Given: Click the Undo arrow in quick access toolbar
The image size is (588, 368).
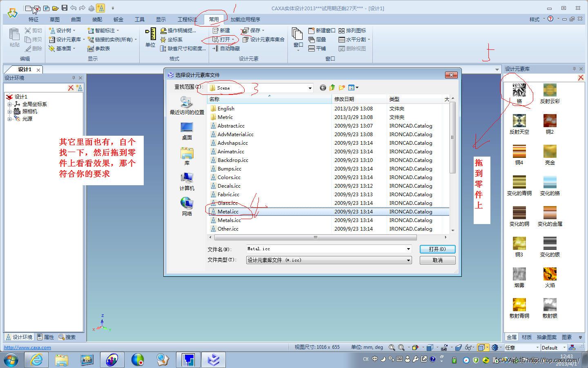Looking at the screenshot, I should click(73, 8).
